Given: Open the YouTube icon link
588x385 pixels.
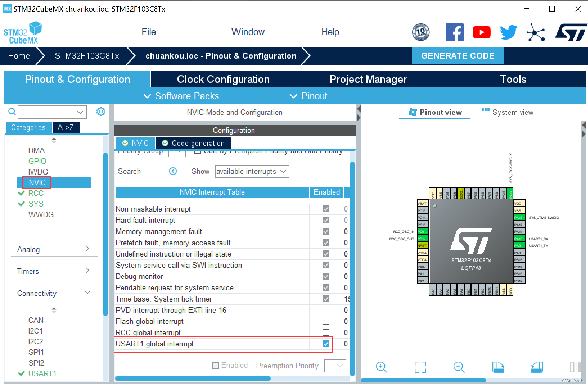Looking at the screenshot, I should 481,32.
